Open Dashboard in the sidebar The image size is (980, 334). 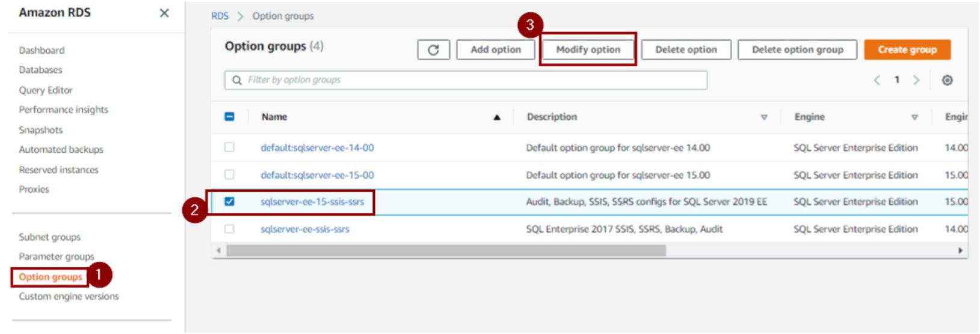(42, 51)
